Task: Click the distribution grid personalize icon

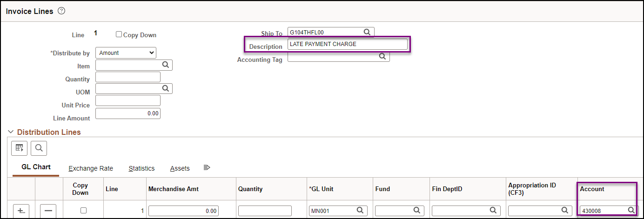Action: (x=20, y=148)
